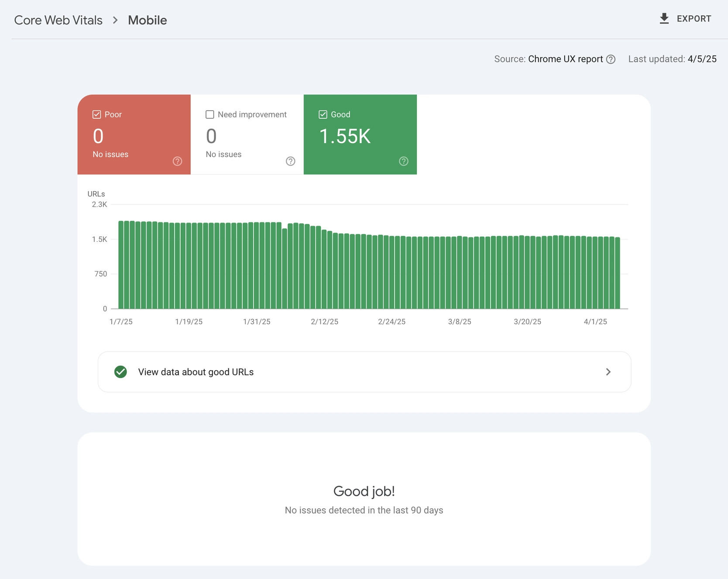
Task: Open help tooltip on the Good card
Action: (x=403, y=161)
